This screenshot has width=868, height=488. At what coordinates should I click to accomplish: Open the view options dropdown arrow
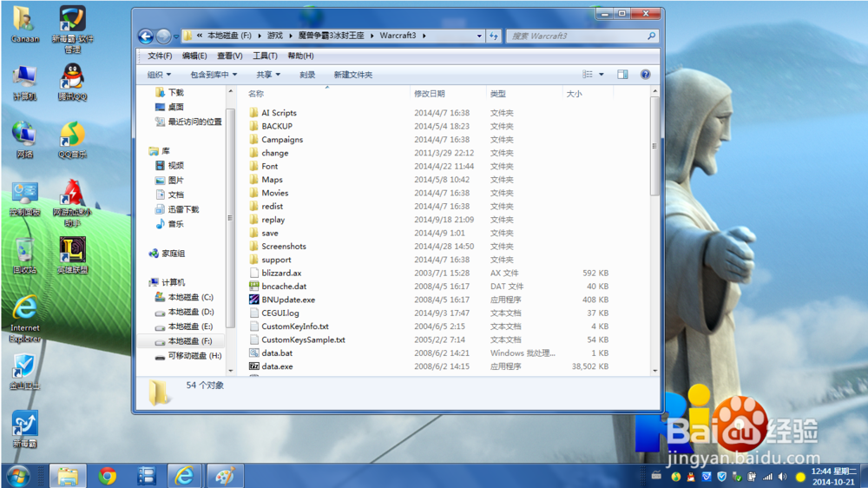coord(602,74)
